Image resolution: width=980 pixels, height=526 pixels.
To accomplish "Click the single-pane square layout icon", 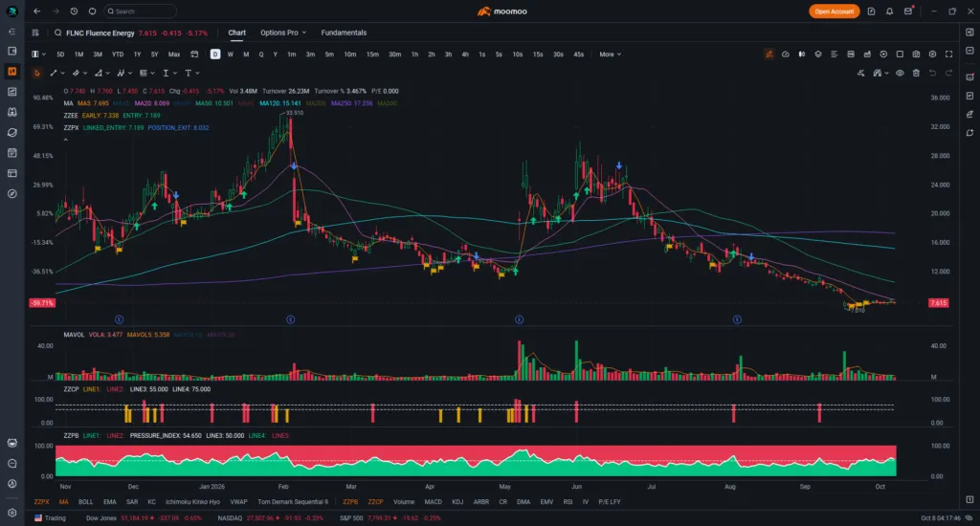I will [900, 55].
